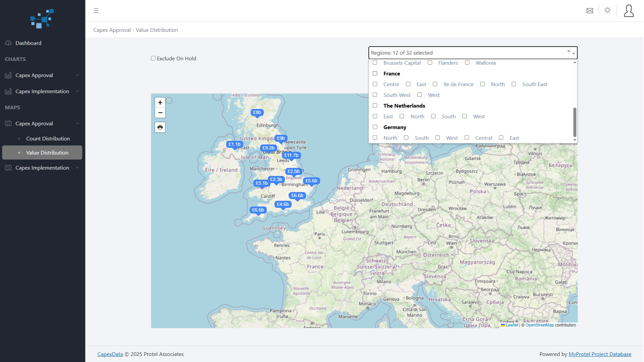The image size is (644, 362).
Task: Click the £5.6b map marker
Action: tap(311, 181)
